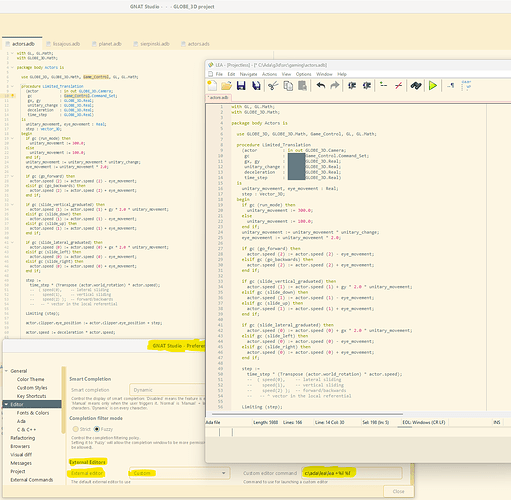
Task: Click file icon on sierpinski.adb tab
Action: [136, 44]
